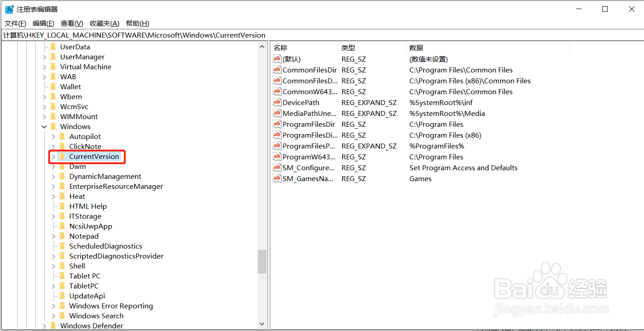
Task: Collapse the Windows registry key
Action: (44, 127)
